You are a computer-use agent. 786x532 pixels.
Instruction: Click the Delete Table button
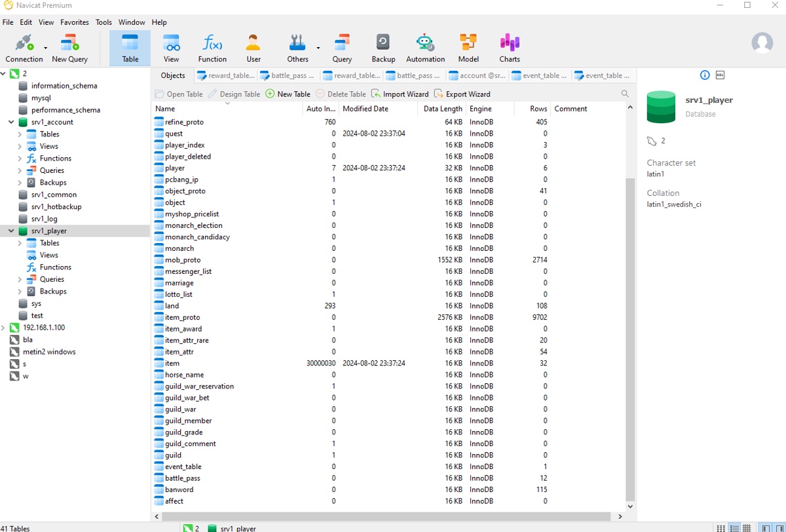point(341,94)
